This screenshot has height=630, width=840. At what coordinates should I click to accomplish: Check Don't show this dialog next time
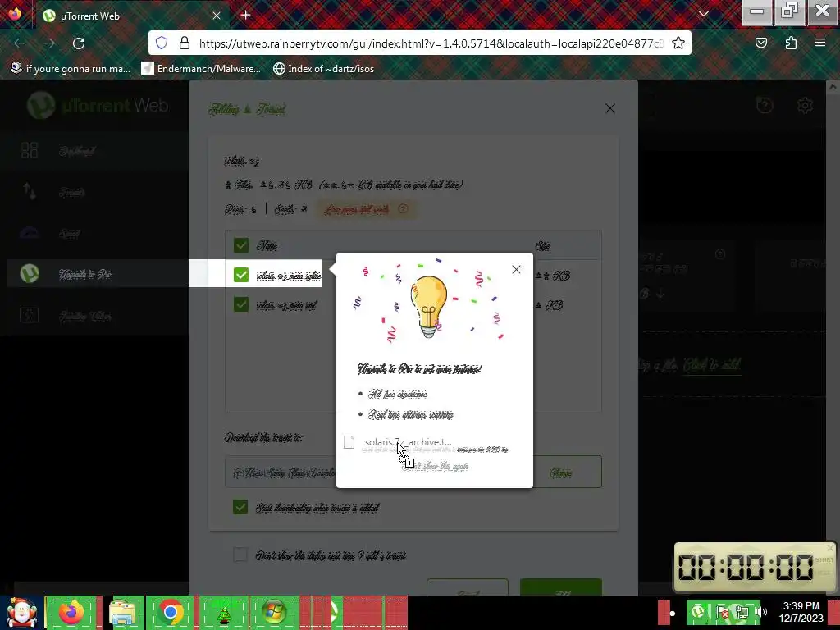click(x=240, y=555)
